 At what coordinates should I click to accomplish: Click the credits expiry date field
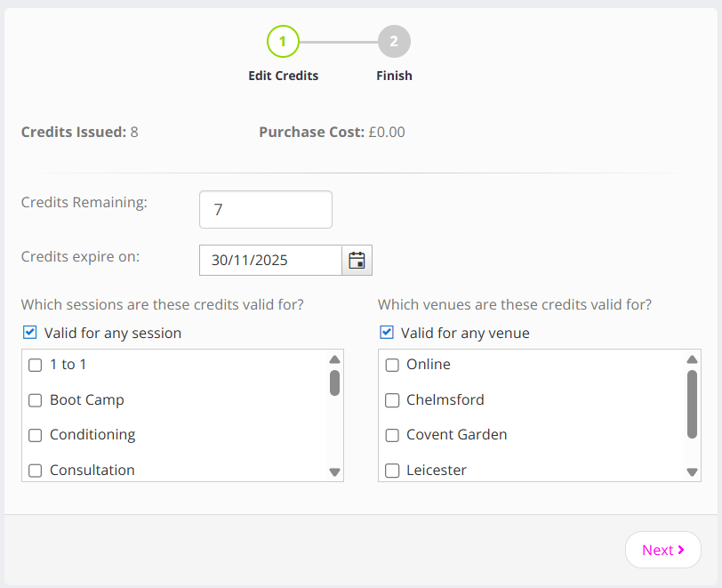270,261
